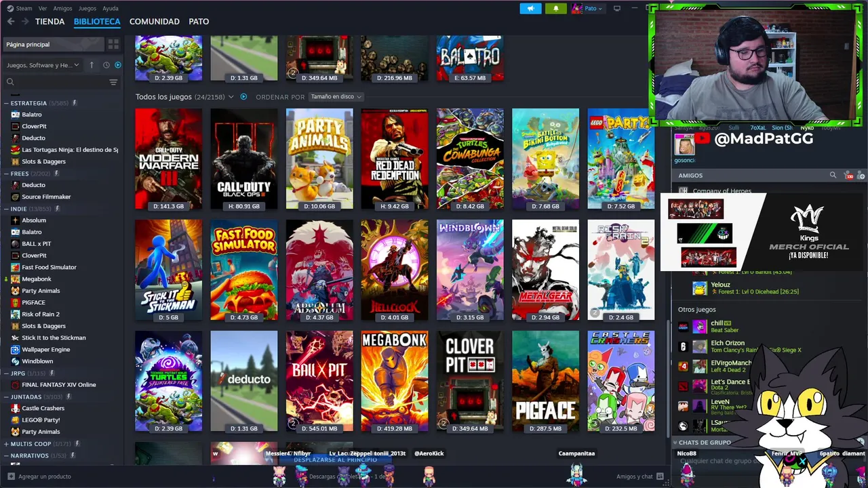Open the green notifications bell

[555, 8]
